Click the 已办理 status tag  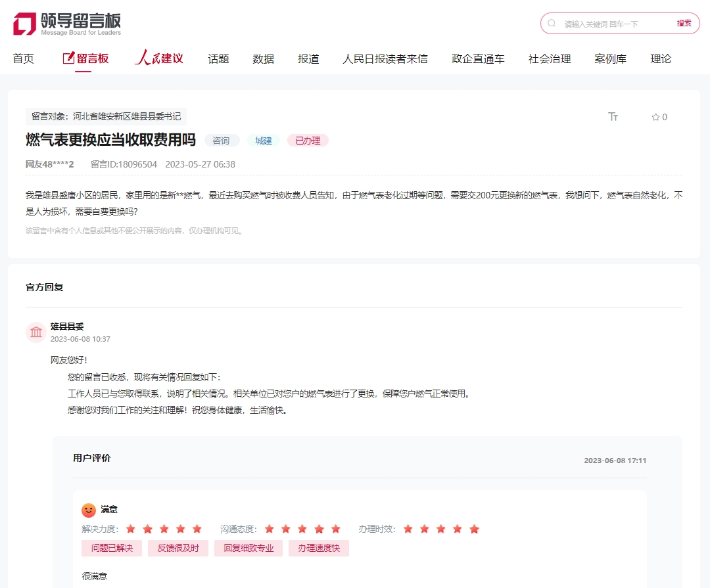(308, 141)
